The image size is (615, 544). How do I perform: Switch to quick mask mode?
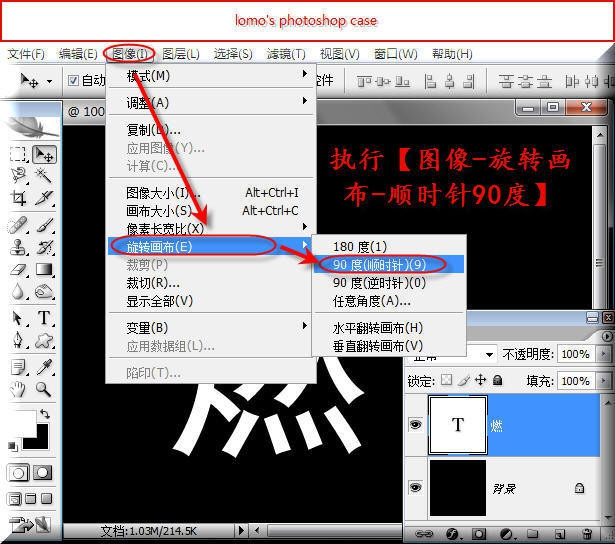(42, 473)
